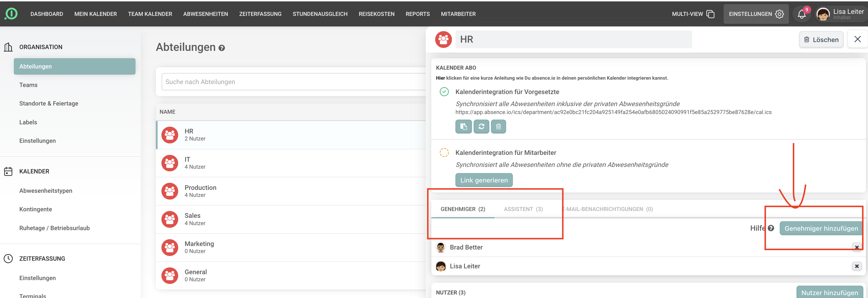Open the Dashboard menu

pyautogui.click(x=47, y=14)
